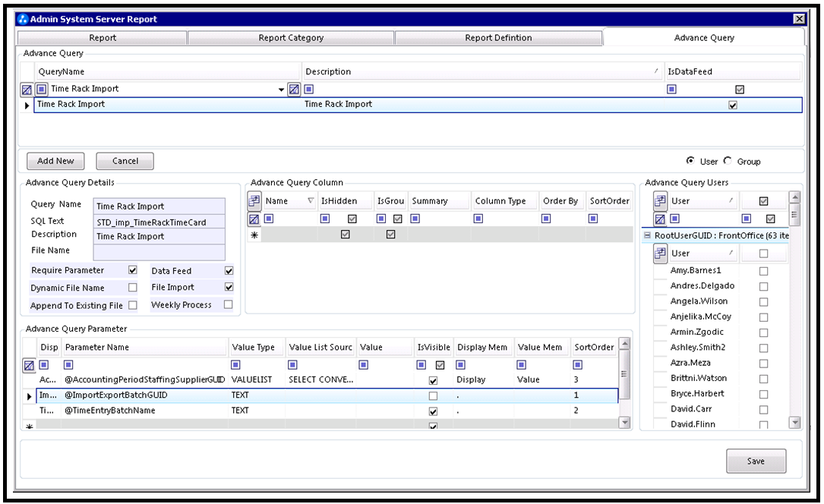The height and width of the screenshot is (504, 824).
Task: Switch to the Report Category tab
Action: pos(291,38)
